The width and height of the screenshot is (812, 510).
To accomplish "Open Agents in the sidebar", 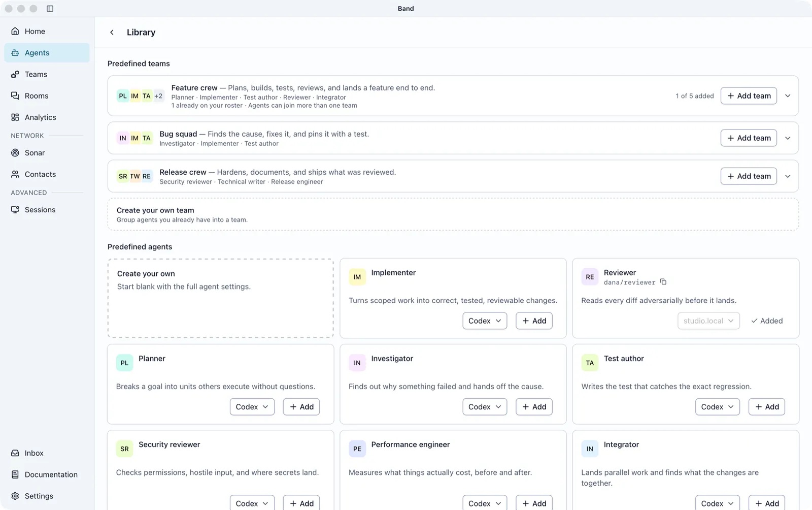I will point(47,53).
